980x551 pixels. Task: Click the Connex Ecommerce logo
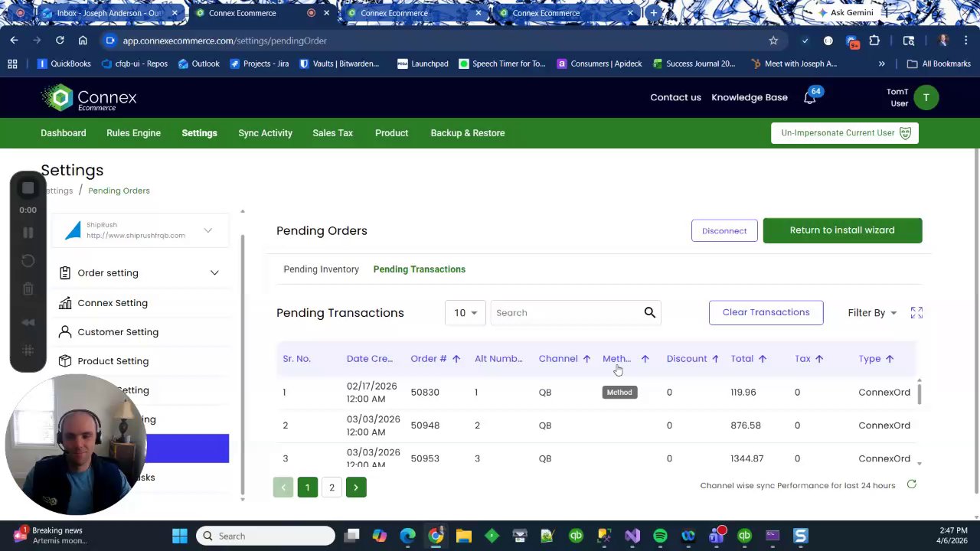[x=89, y=98]
